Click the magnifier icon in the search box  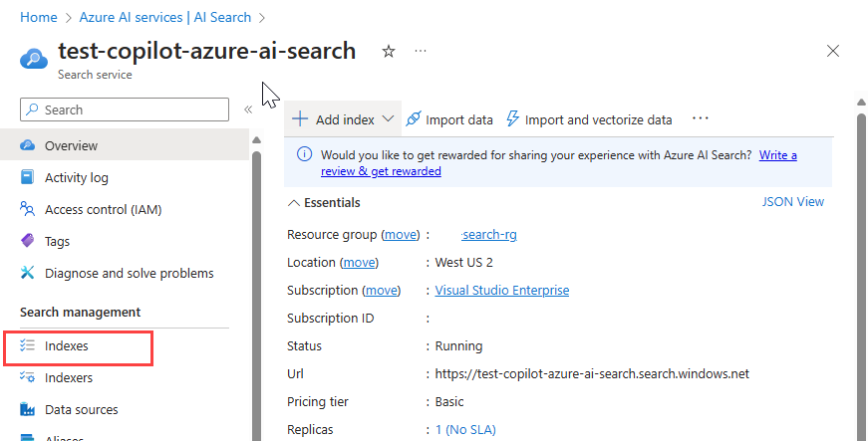tap(33, 110)
